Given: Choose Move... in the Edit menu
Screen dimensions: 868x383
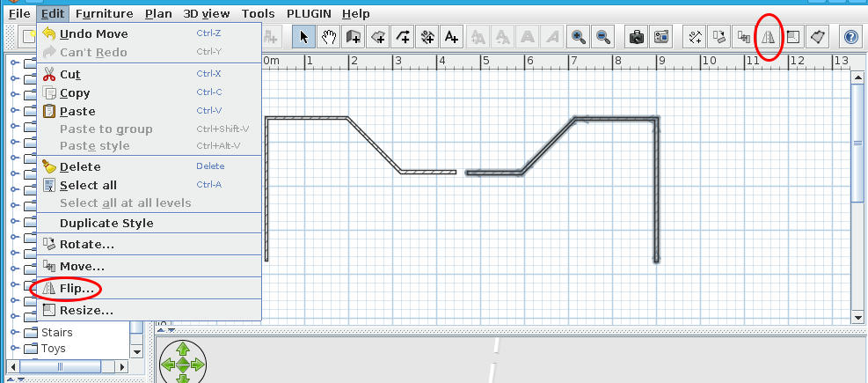Looking at the screenshot, I should [149, 267].
